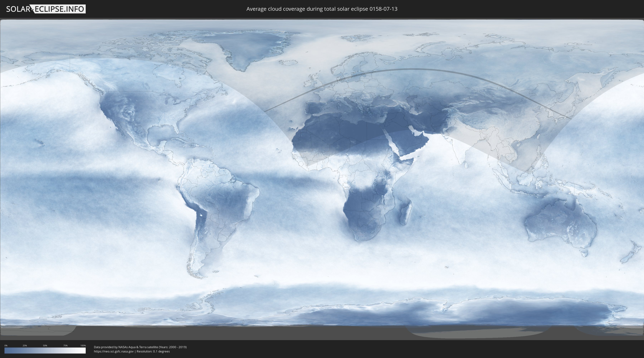Click the NASA Aqua & Terra data credit text
Image resolution: width=644 pixels, height=358 pixels.
(140, 347)
